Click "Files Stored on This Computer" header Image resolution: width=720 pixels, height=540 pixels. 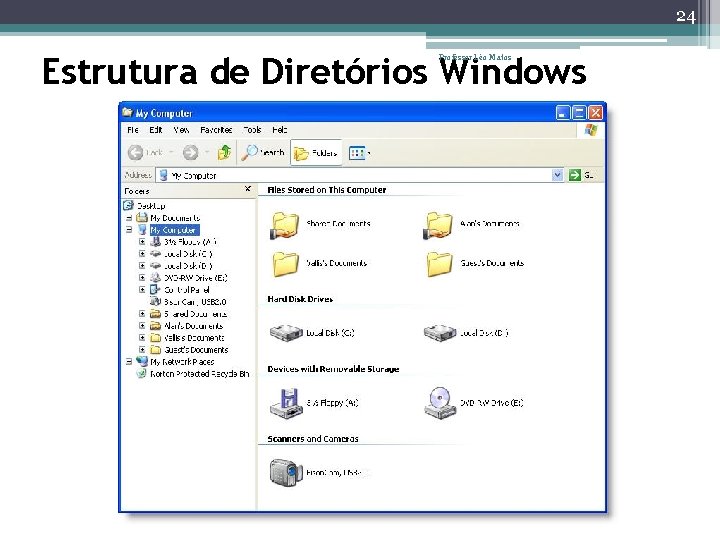[326, 190]
